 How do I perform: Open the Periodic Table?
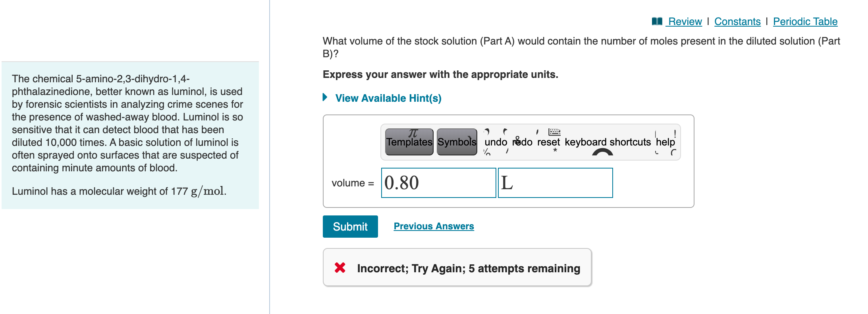804,21
